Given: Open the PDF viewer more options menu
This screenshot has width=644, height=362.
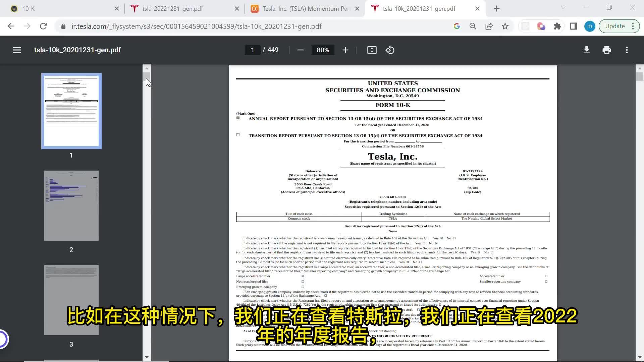Looking at the screenshot, I should (627, 50).
